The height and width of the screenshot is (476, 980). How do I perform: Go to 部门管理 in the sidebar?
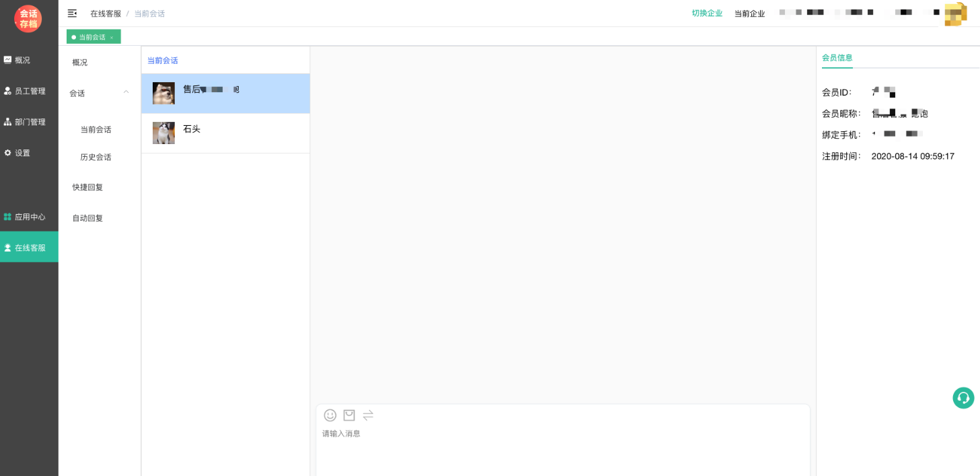pos(30,122)
